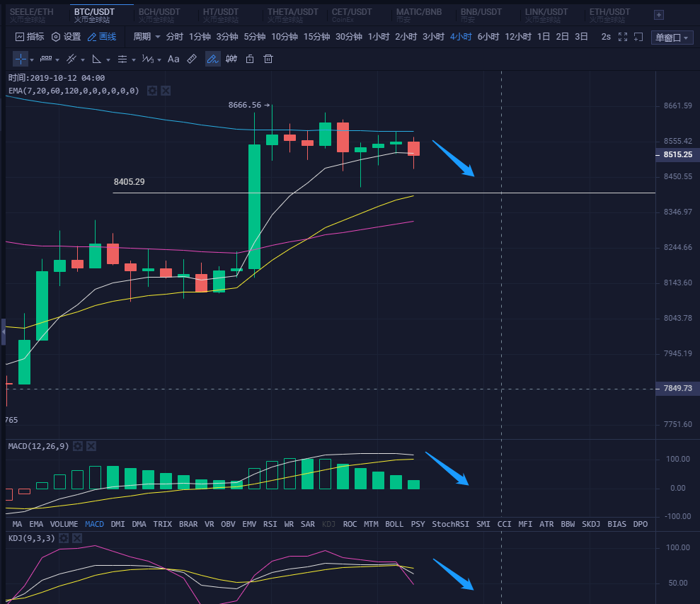This screenshot has height=604, width=700.
Task: Toggle candlestick drawings visibility icon
Action: pos(231,59)
